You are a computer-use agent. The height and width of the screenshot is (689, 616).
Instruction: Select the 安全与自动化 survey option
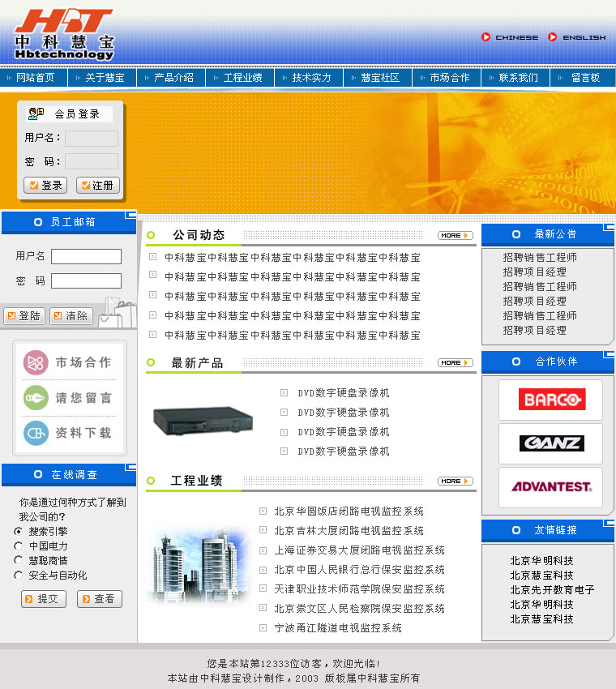coord(19,576)
